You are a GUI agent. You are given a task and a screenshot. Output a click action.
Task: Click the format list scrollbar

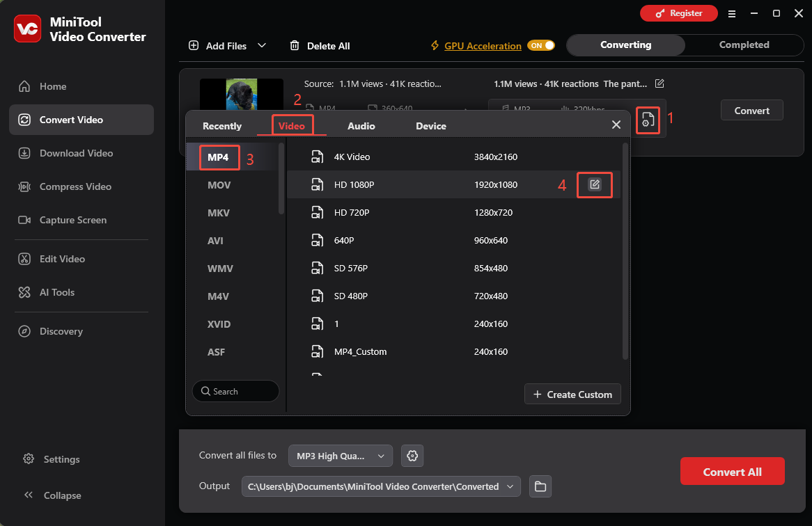point(281,178)
